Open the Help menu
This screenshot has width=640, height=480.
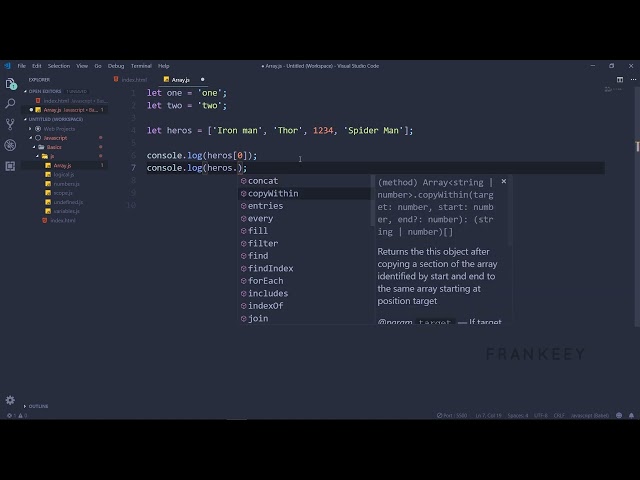point(164,66)
